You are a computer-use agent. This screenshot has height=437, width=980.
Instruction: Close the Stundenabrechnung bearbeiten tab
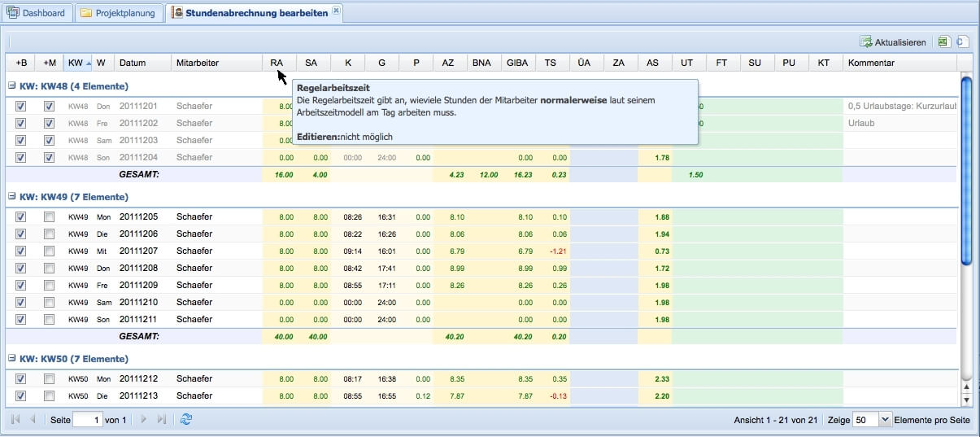point(337,11)
